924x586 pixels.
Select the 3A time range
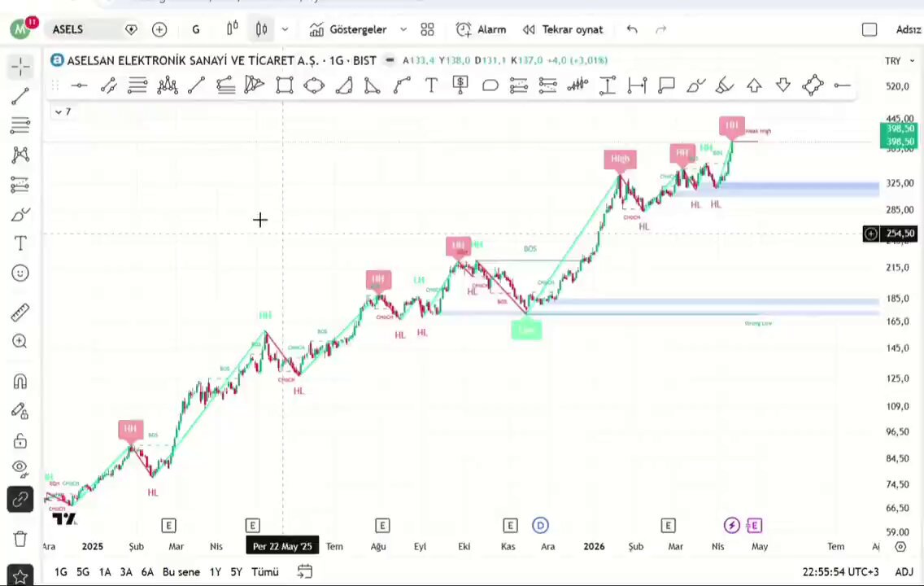(126, 572)
